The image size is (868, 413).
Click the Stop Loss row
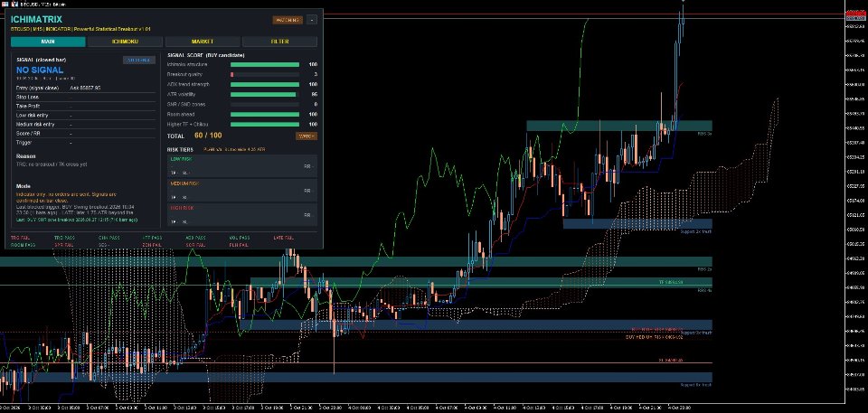[86, 97]
